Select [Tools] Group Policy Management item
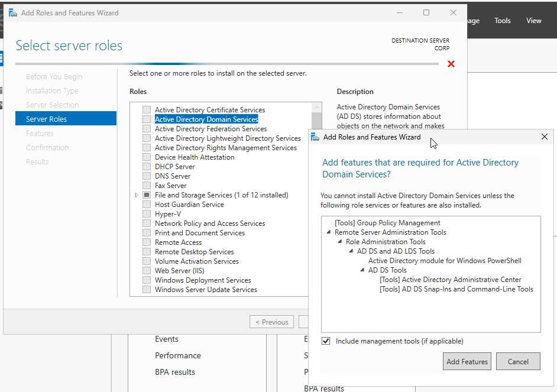The height and width of the screenshot is (392, 557). [x=387, y=223]
